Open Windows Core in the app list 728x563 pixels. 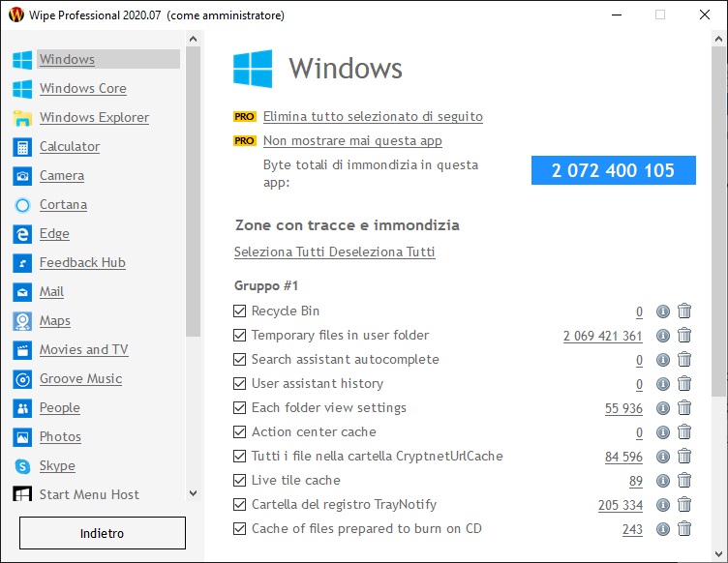(82, 89)
